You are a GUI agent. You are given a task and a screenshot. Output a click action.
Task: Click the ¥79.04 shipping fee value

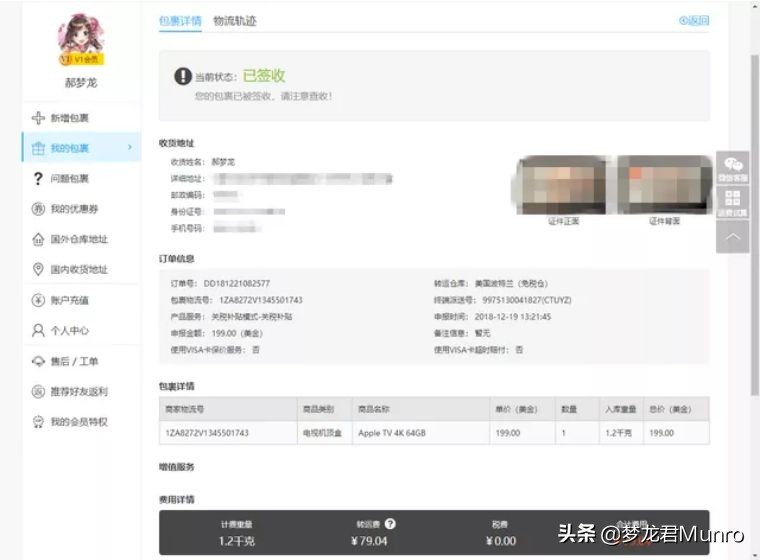tap(369, 541)
